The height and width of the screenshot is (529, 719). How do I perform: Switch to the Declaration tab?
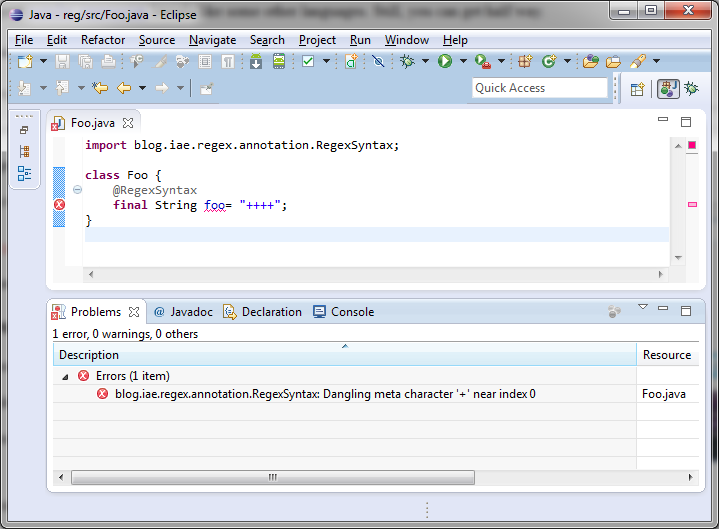pyautogui.click(x=262, y=312)
